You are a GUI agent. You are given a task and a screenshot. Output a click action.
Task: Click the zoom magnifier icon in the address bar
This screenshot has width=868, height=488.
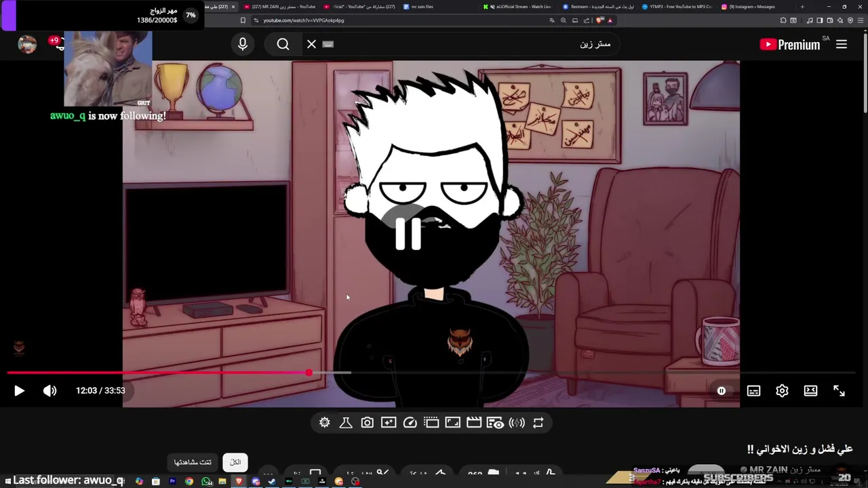(x=564, y=20)
